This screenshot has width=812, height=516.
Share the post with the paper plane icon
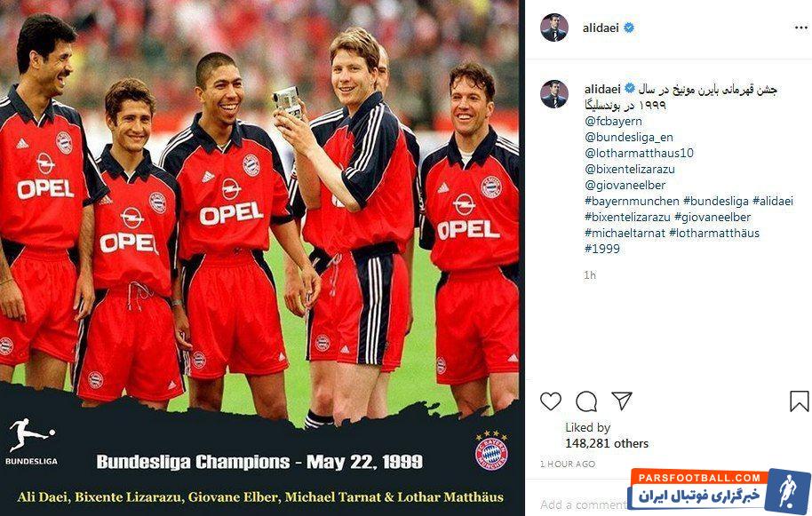click(621, 401)
